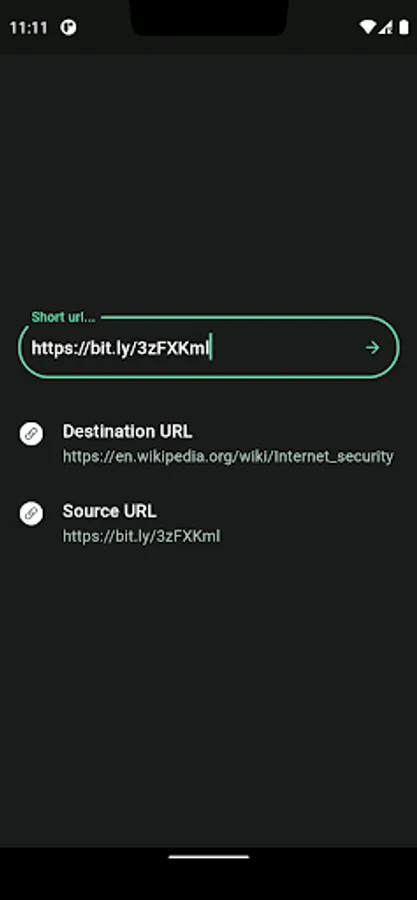Screen dimensions: 417x900
Task: Click the 'Short url...' floating label
Action: click(63, 317)
